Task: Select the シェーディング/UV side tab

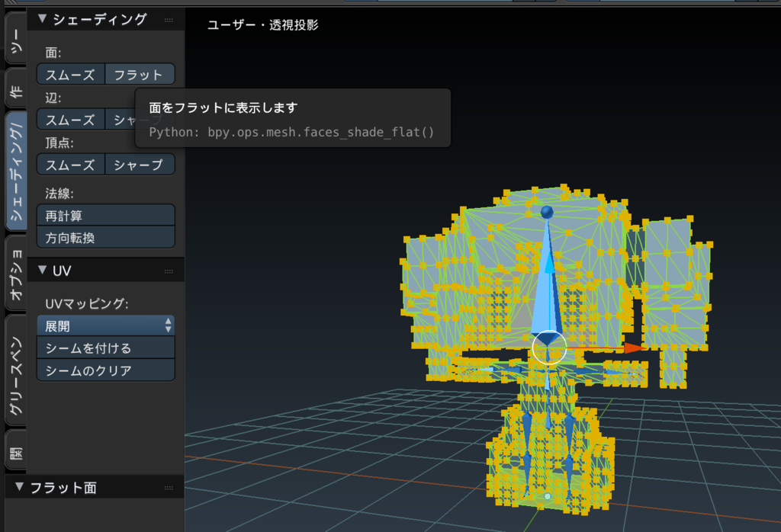Action: [15, 171]
